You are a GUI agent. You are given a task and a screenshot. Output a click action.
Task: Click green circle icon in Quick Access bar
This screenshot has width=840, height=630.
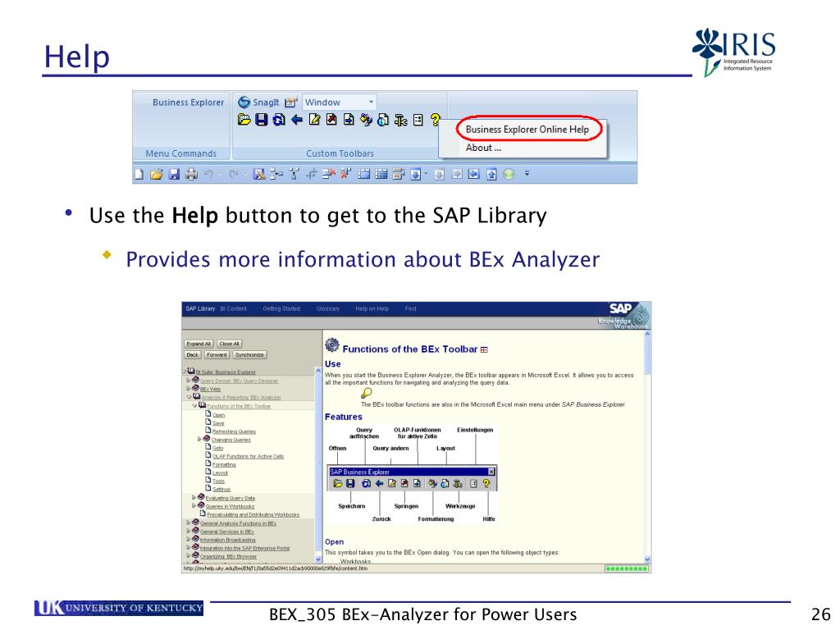pyautogui.click(x=509, y=174)
